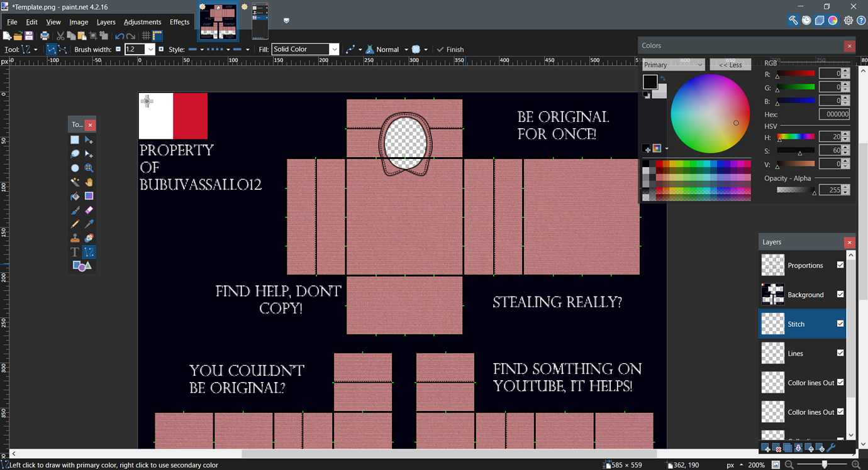868x470 pixels.
Task: Select the Gradient tool
Action: 89,195
